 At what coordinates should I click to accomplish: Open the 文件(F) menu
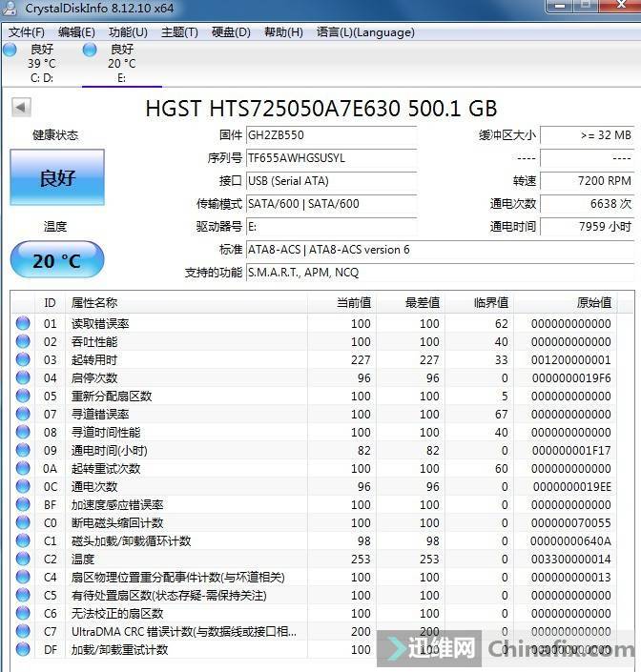(x=27, y=32)
